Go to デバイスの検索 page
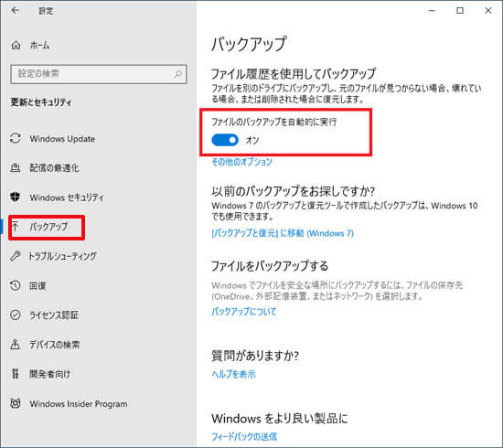Viewport: 503px width, 448px height. coord(55,345)
